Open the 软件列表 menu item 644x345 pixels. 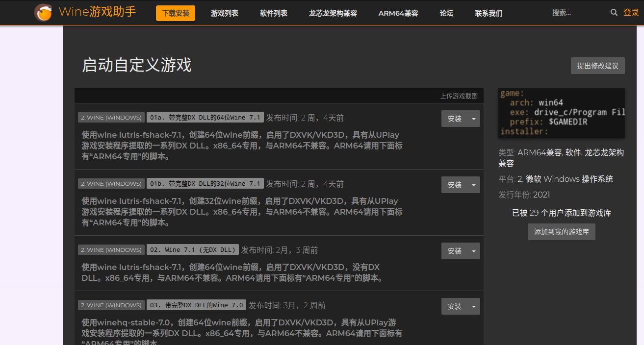[274, 13]
